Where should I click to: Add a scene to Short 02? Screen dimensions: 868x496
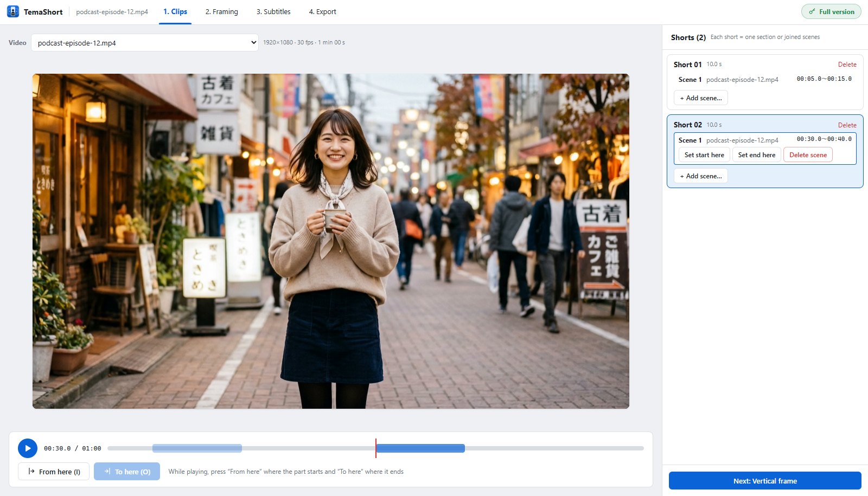click(x=701, y=176)
